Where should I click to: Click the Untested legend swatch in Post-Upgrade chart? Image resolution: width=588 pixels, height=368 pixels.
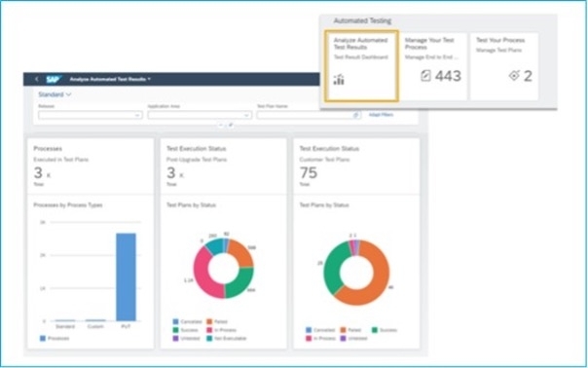(175, 339)
